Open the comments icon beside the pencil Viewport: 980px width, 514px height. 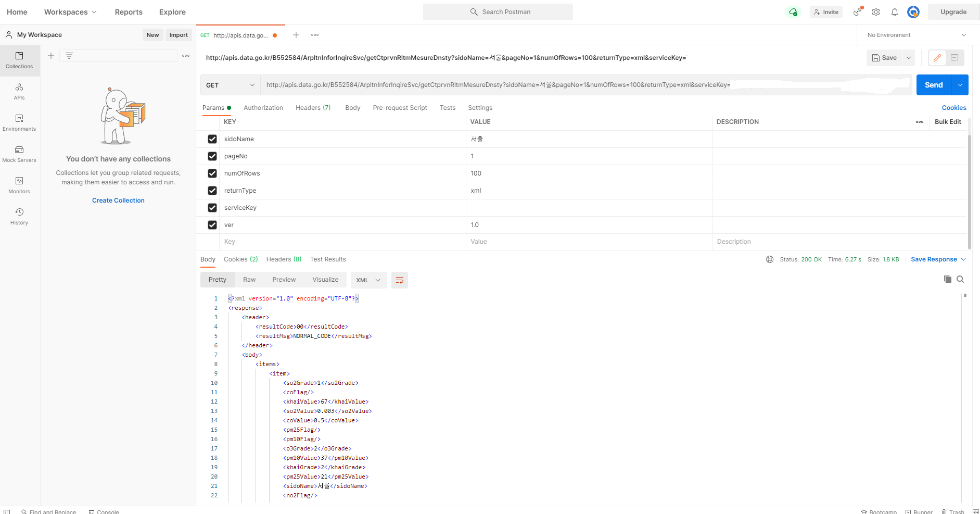tap(954, 58)
